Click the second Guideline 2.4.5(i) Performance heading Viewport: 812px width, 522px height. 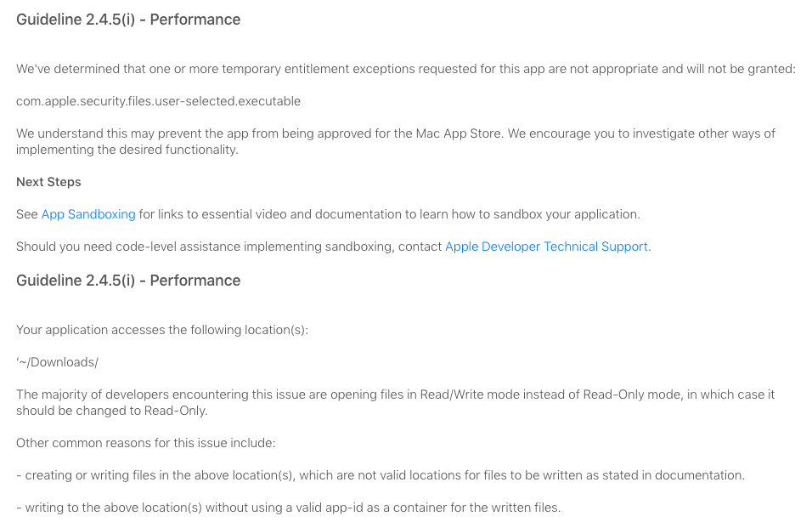[x=128, y=281]
